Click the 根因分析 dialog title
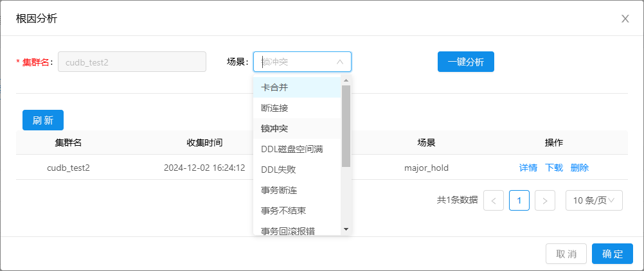644x271 pixels. pyautogui.click(x=37, y=19)
